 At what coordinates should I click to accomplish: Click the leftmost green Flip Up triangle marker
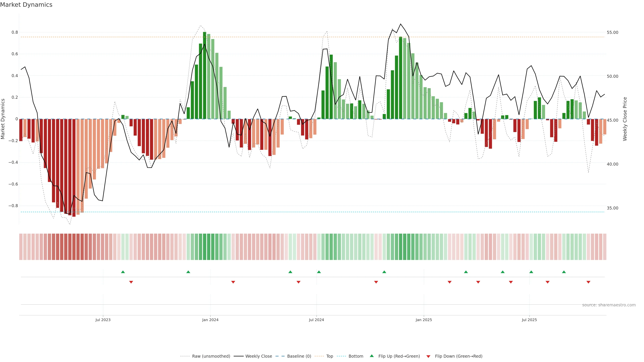pyautogui.click(x=123, y=272)
